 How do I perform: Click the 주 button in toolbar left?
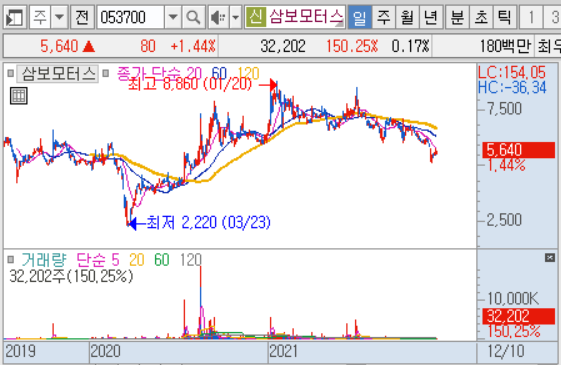[40, 17]
